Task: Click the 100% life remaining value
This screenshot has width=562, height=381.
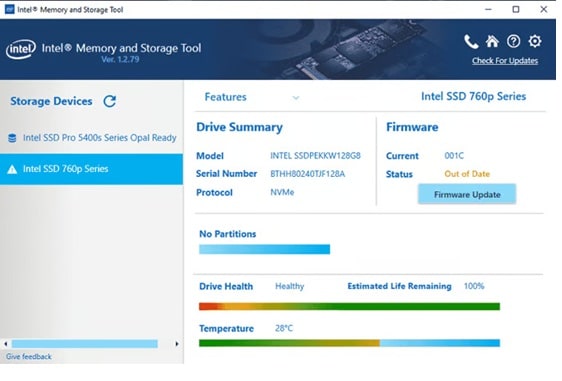Action: tap(474, 286)
